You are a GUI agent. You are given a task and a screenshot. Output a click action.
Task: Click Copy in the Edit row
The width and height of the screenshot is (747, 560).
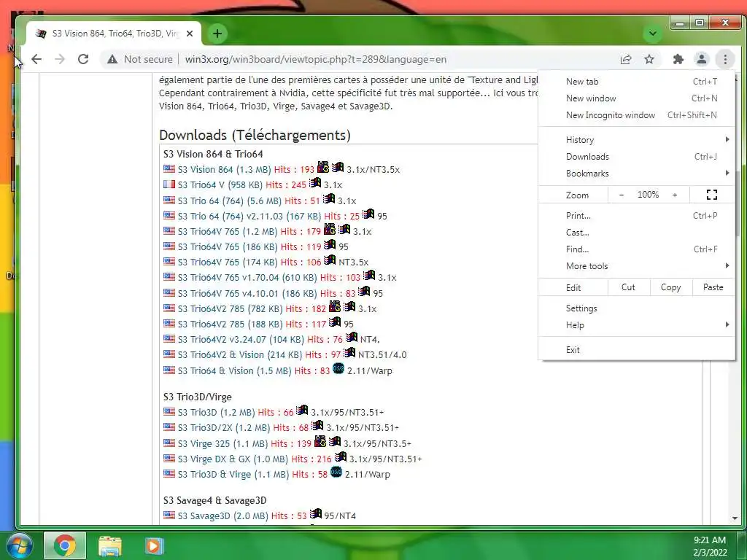pyautogui.click(x=671, y=287)
